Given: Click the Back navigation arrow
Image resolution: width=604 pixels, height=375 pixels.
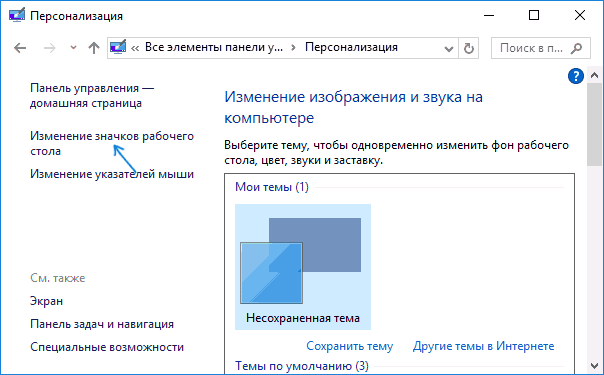Looking at the screenshot, I should coord(20,48).
